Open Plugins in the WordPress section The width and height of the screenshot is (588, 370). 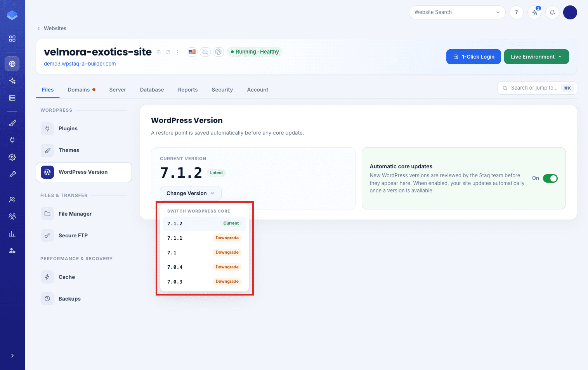tap(84, 128)
